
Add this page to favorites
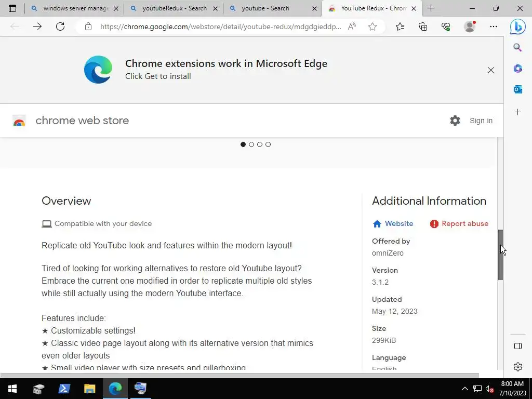pyautogui.click(x=373, y=26)
